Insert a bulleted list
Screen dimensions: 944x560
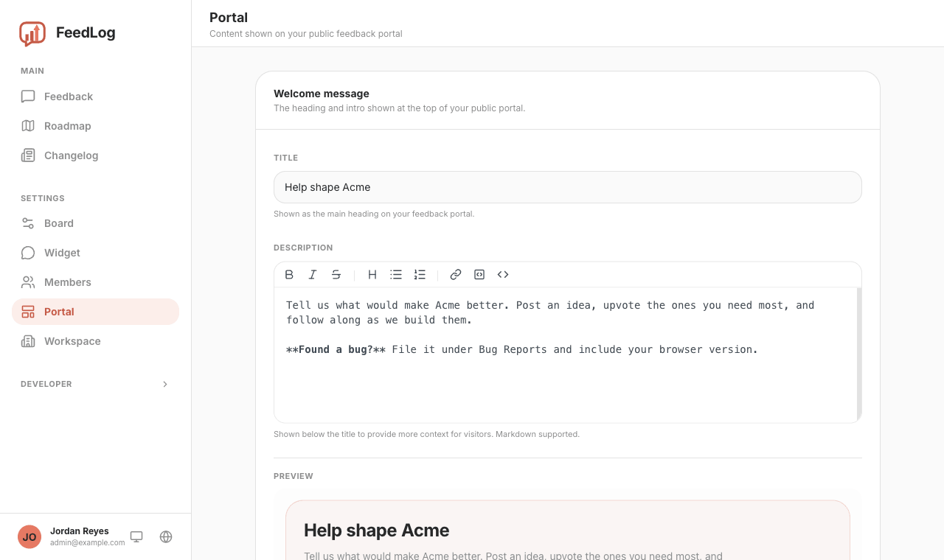point(396,275)
